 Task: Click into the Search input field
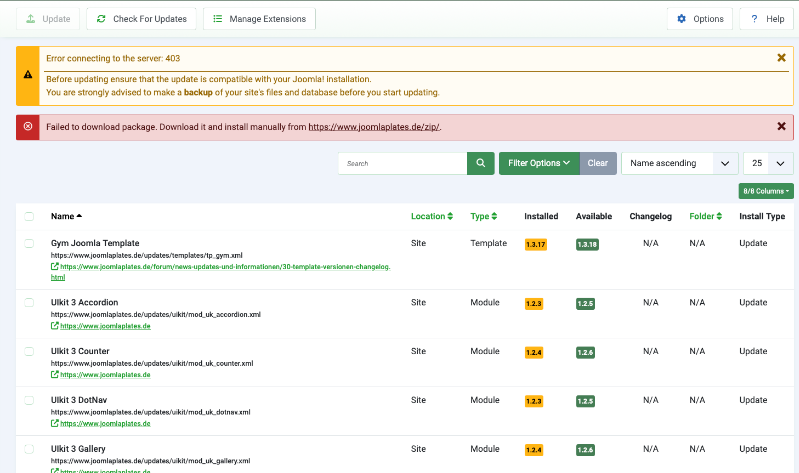pos(403,164)
